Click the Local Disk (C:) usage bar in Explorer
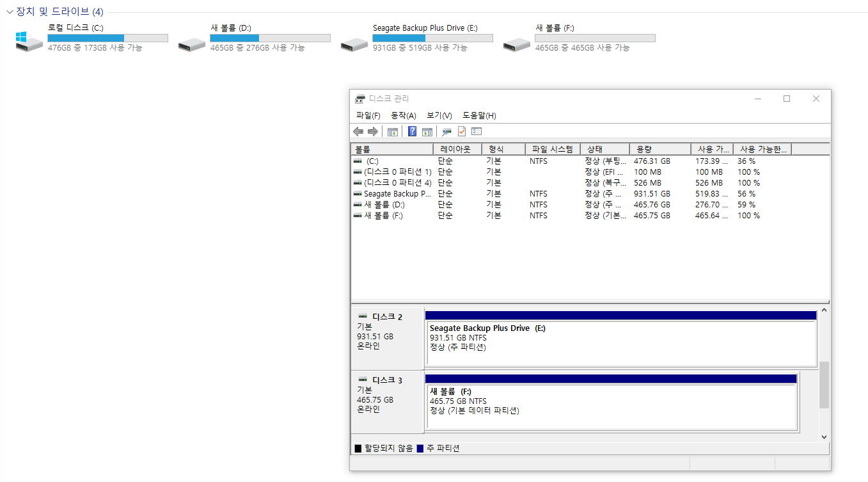 [x=107, y=38]
